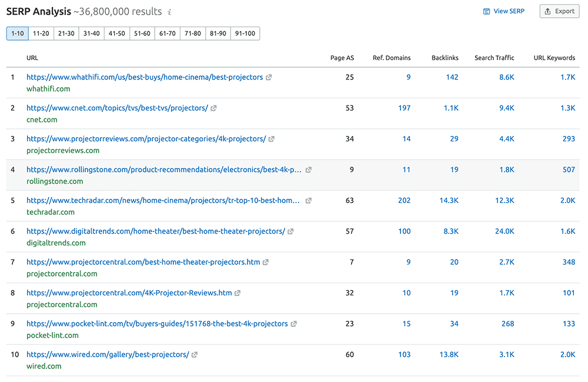Open the cnet.com projectors URL
The height and width of the screenshot is (382, 588).
coord(117,108)
